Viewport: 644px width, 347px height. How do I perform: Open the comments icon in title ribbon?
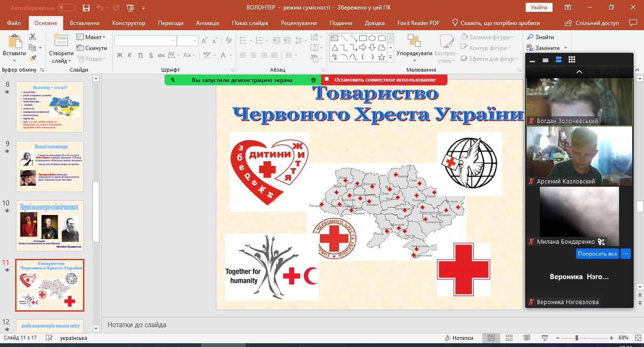click(633, 23)
